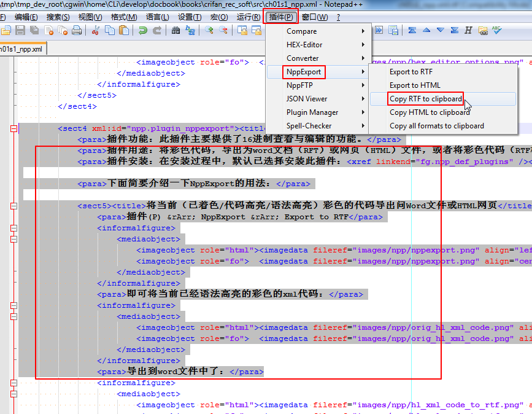Screen dimensions: 532x414
Task: Click the Undo arrow icon
Action: pyautogui.click(x=143, y=30)
